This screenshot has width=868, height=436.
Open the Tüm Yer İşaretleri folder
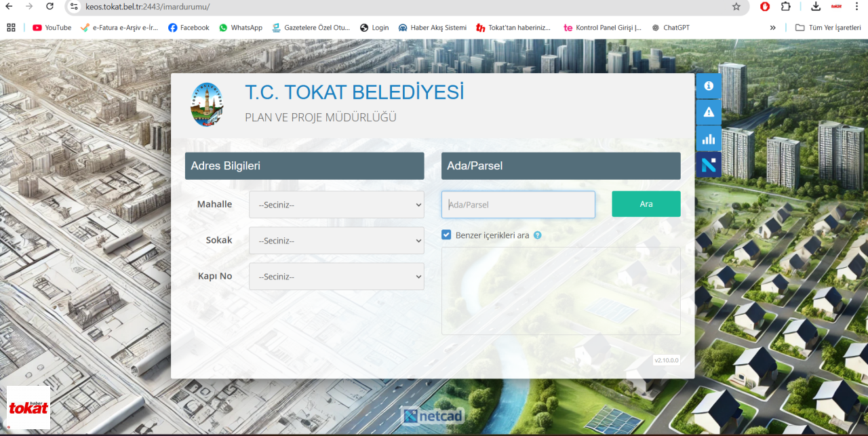pyautogui.click(x=827, y=28)
